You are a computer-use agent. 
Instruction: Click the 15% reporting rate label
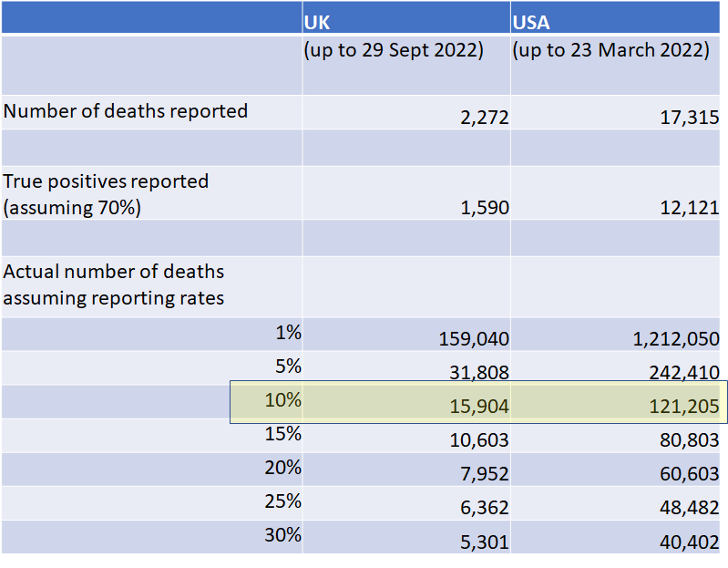pyautogui.click(x=282, y=434)
